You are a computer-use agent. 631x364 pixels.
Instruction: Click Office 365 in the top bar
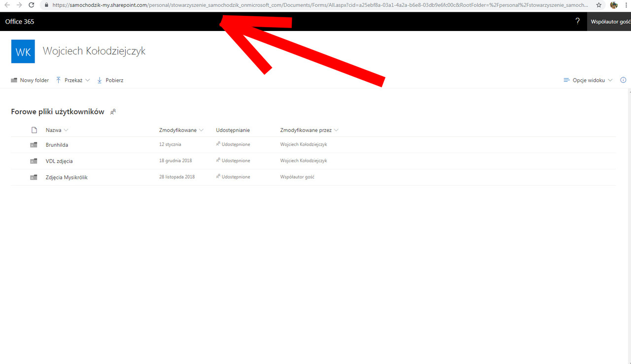(x=19, y=21)
